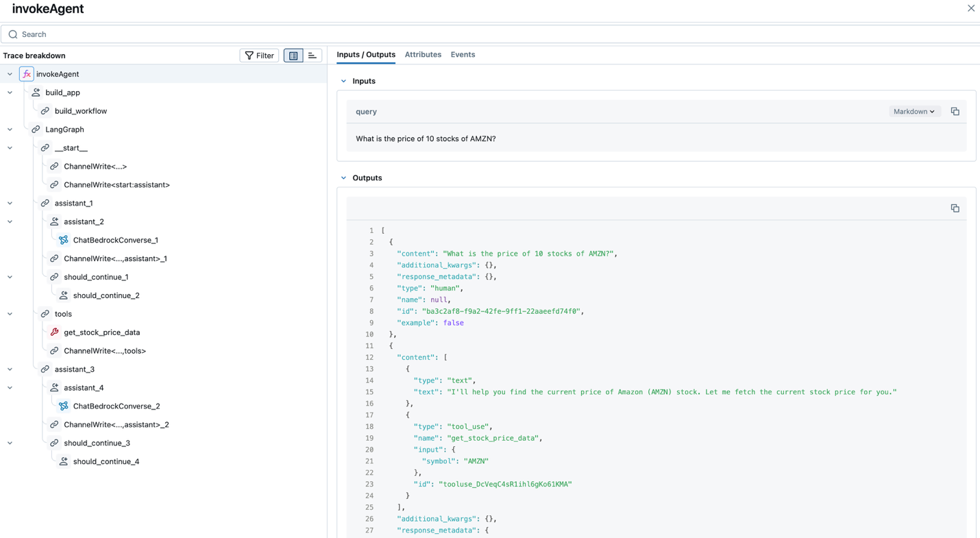The width and height of the screenshot is (980, 538).
Task: Click the chain icon beside tools
Action: click(45, 314)
